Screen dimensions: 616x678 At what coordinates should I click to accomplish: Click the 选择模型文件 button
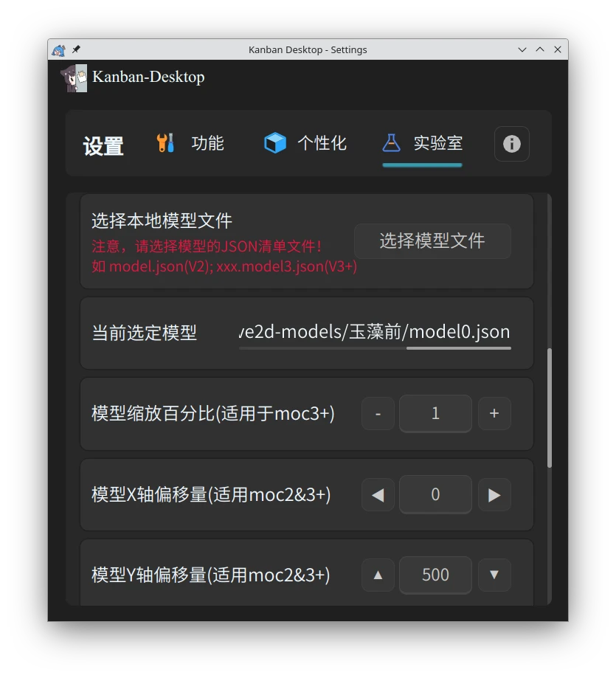tap(432, 241)
